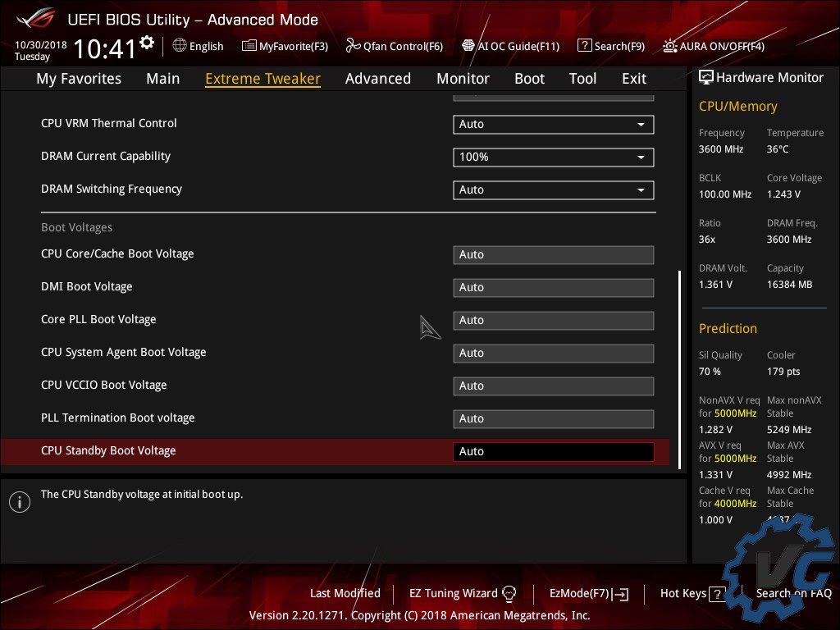Click the CPU VCCIO Boot Voltage field
The image size is (840, 630).
(554, 386)
